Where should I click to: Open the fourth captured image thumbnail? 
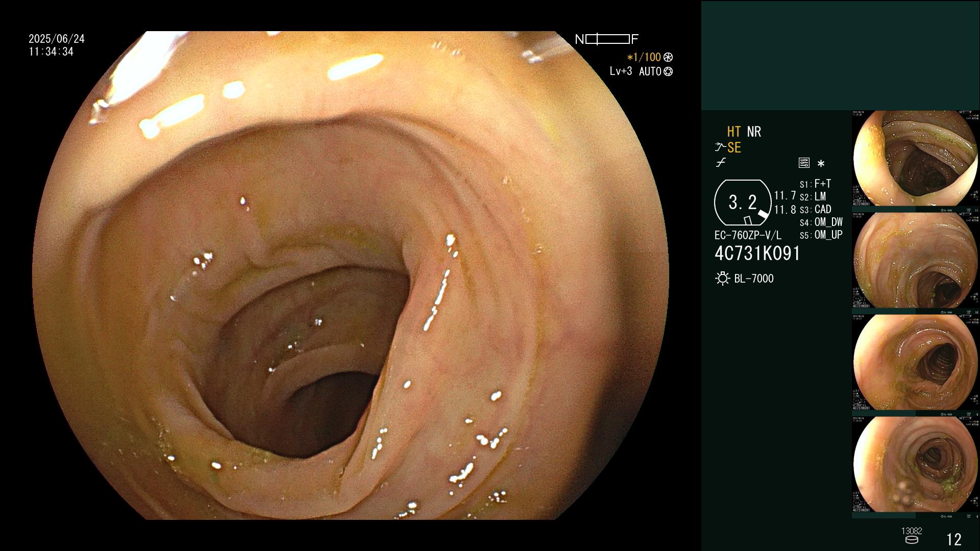916,464
